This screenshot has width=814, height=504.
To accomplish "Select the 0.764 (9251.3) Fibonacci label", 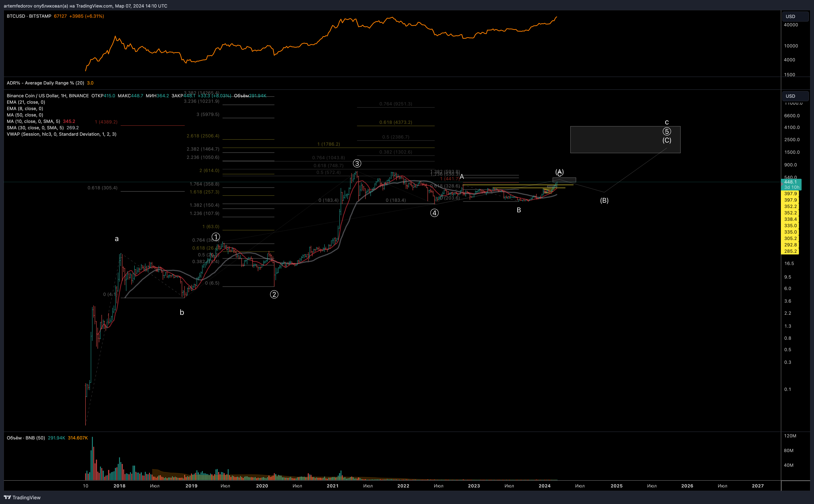I will (x=396, y=104).
